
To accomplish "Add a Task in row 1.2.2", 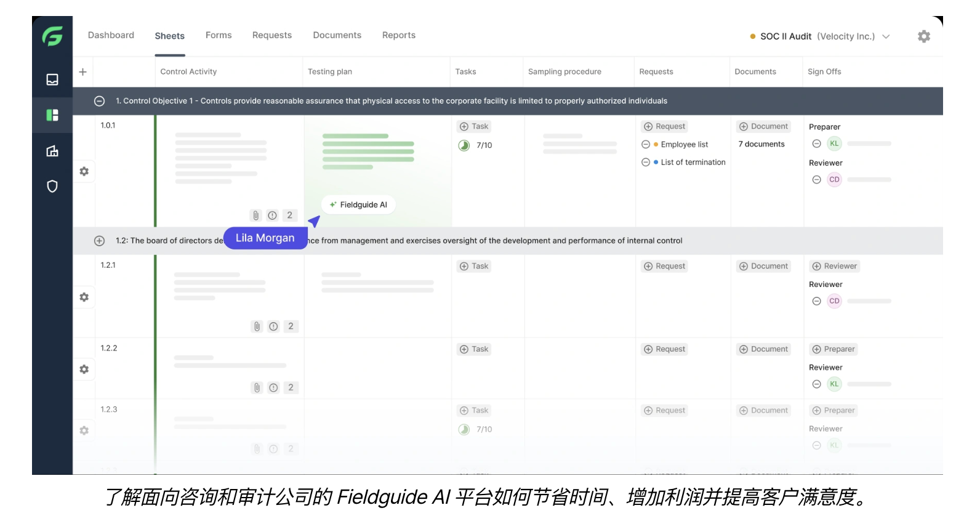I will [x=474, y=349].
